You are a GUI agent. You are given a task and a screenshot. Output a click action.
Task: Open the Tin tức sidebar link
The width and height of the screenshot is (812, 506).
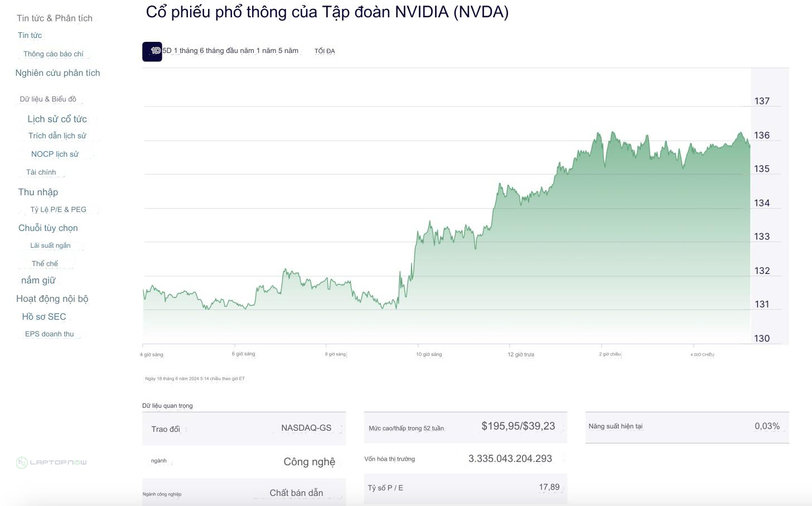click(30, 36)
